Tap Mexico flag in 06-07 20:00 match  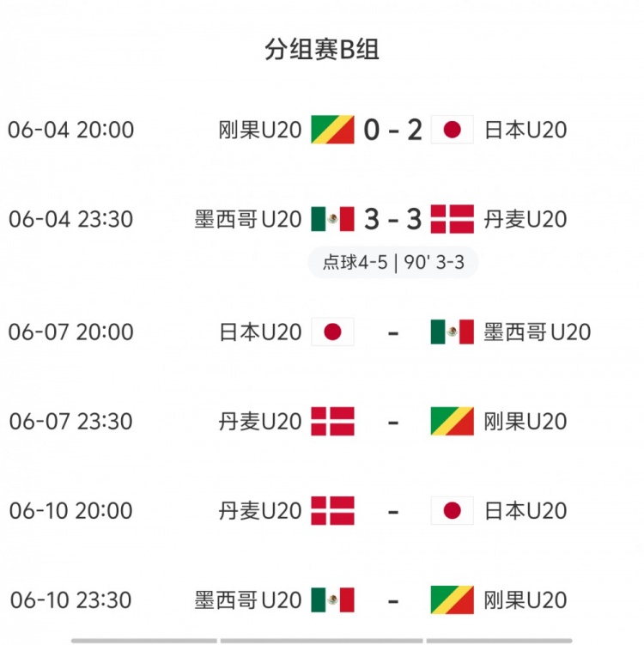(x=452, y=332)
